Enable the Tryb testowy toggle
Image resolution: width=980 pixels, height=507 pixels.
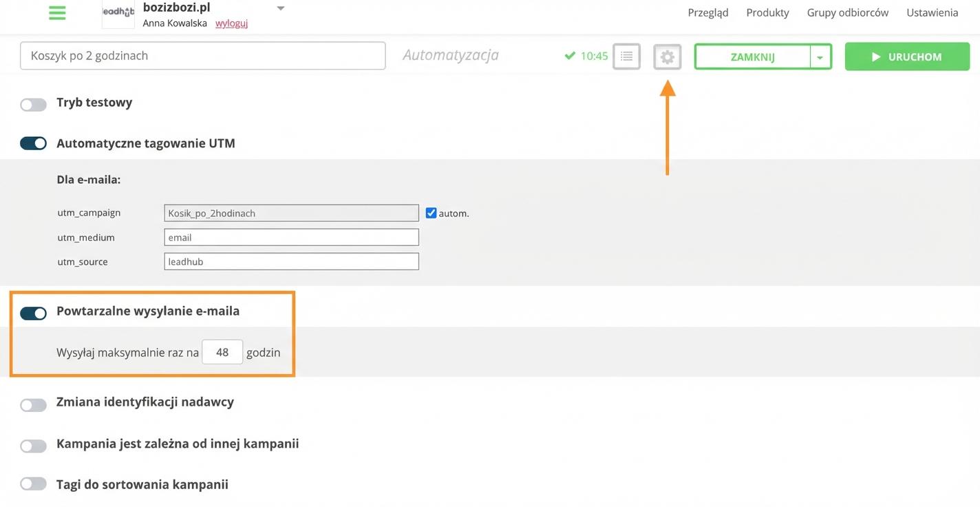point(33,105)
